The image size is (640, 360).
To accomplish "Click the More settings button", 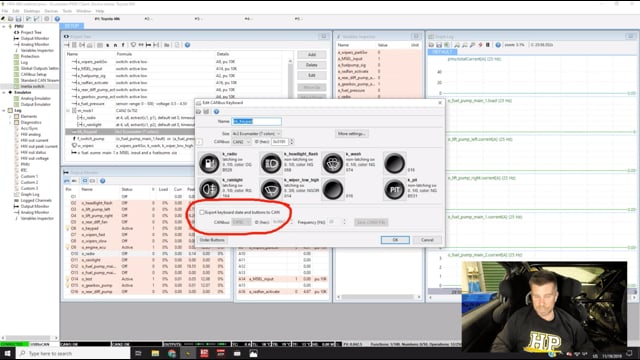I will 351,133.
